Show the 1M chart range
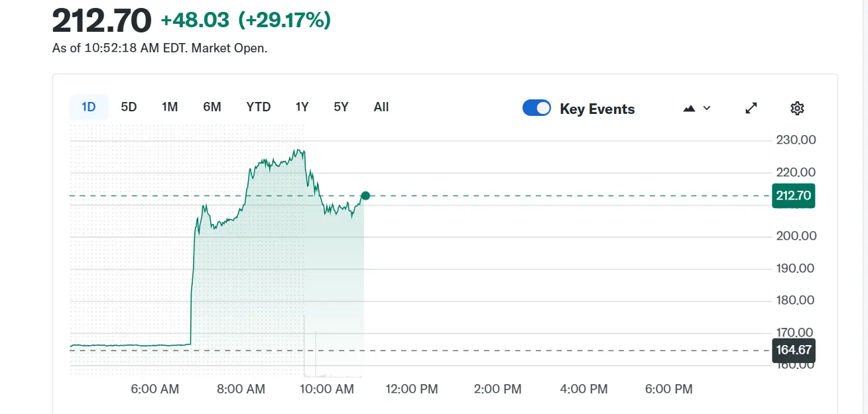 [x=170, y=107]
